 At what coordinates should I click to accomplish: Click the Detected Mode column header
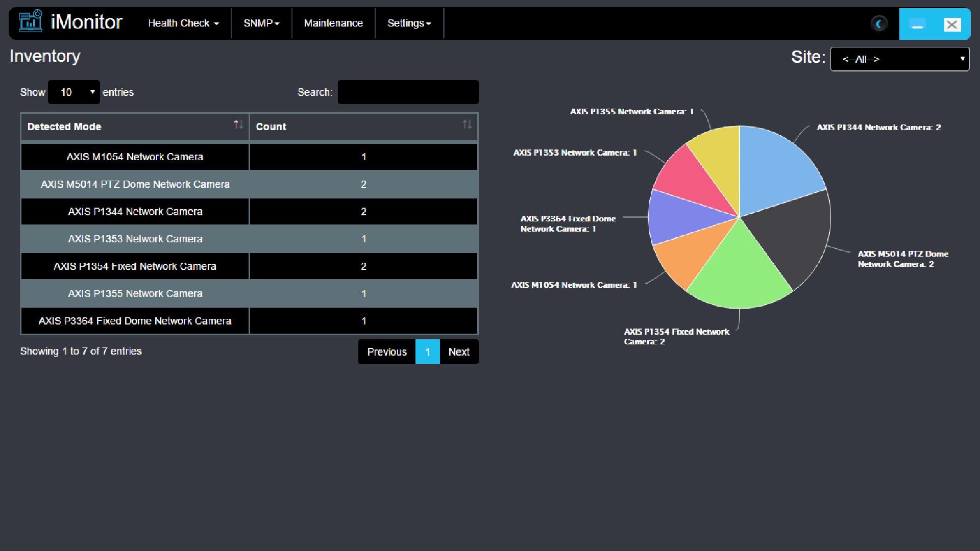135,127
